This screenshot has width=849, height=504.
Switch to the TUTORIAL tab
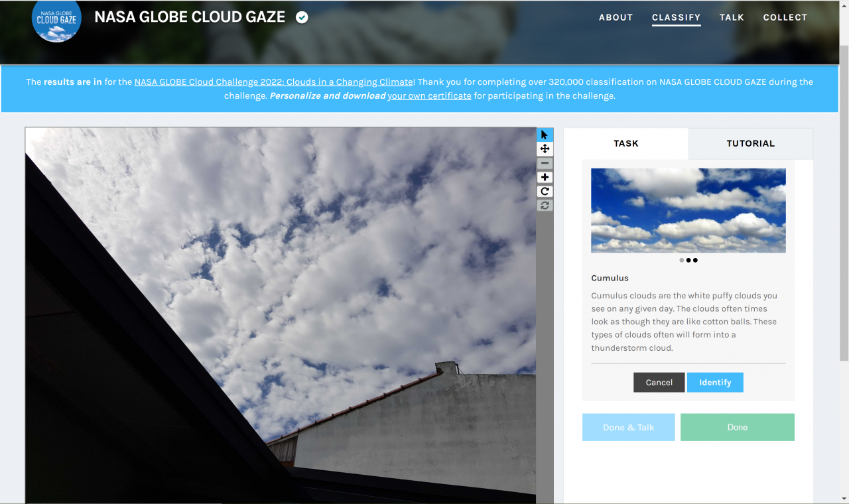pyautogui.click(x=751, y=143)
